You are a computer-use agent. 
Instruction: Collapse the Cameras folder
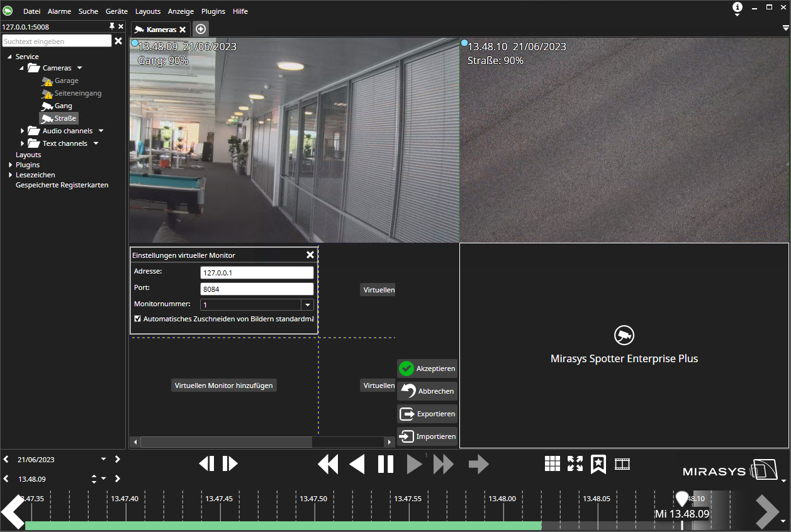pyautogui.click(x=21, y=68)
